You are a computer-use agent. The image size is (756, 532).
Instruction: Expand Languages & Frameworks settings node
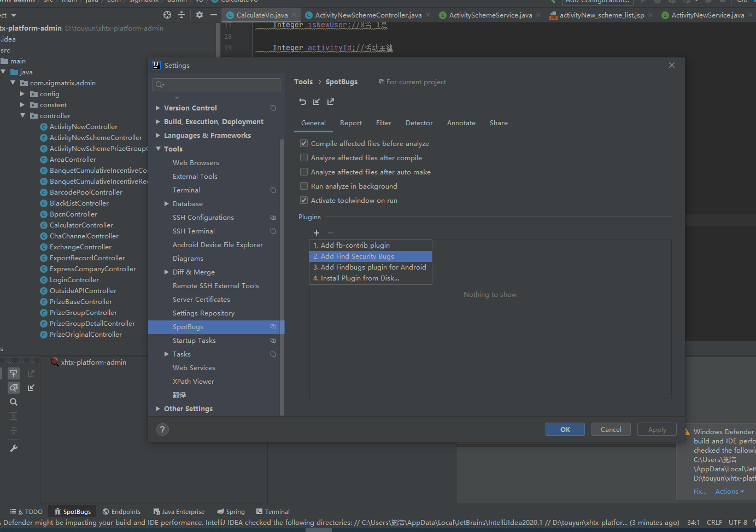point(158,136)
